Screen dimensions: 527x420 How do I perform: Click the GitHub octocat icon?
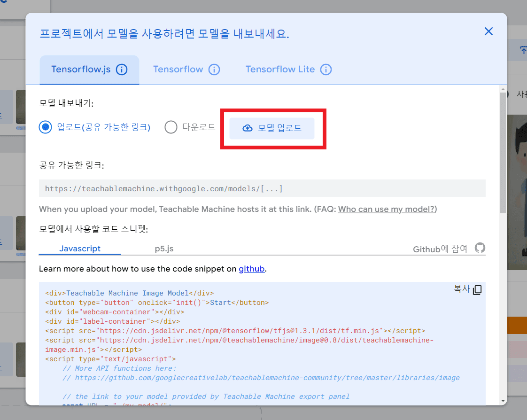[480, 248]
